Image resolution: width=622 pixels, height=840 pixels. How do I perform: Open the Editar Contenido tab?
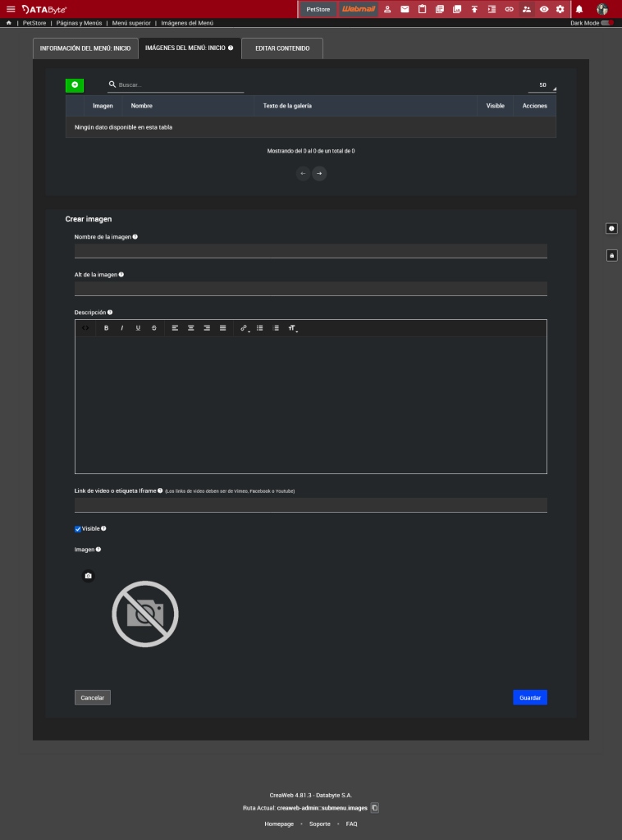[282, 48]
